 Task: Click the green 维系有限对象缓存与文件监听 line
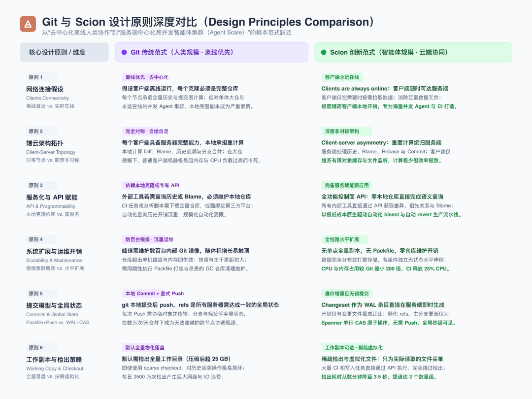coord(382,160)
